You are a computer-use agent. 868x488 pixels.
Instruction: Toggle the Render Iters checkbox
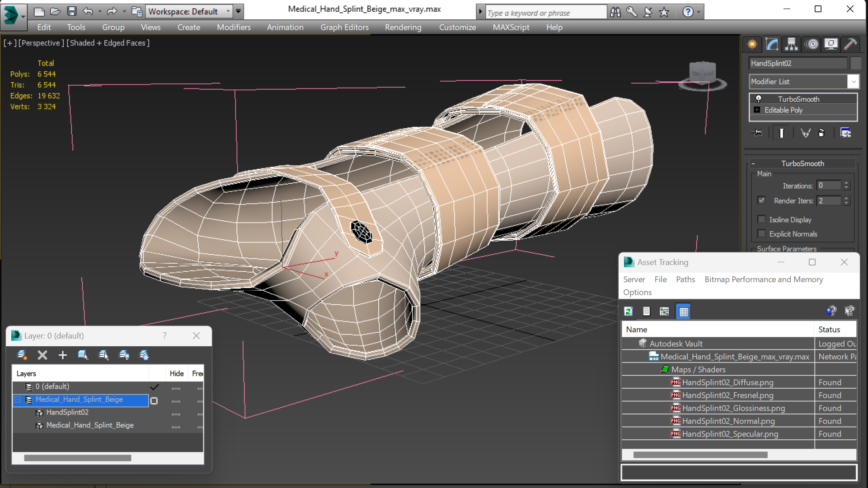(762, 200)
